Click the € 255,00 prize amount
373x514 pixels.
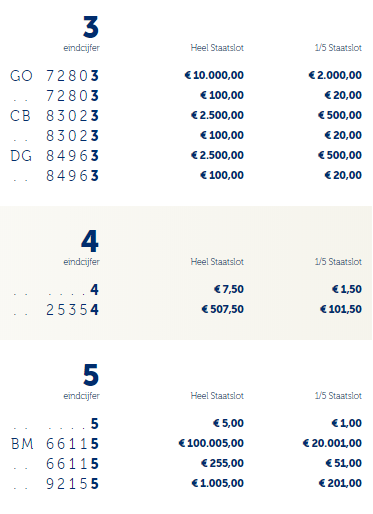click(222, 463)
